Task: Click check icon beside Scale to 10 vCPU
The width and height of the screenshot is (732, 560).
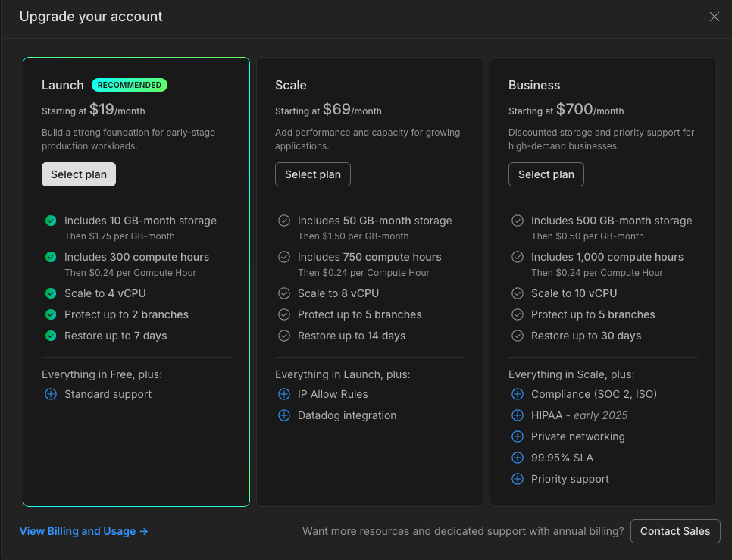Action: (x=518, y=293)
